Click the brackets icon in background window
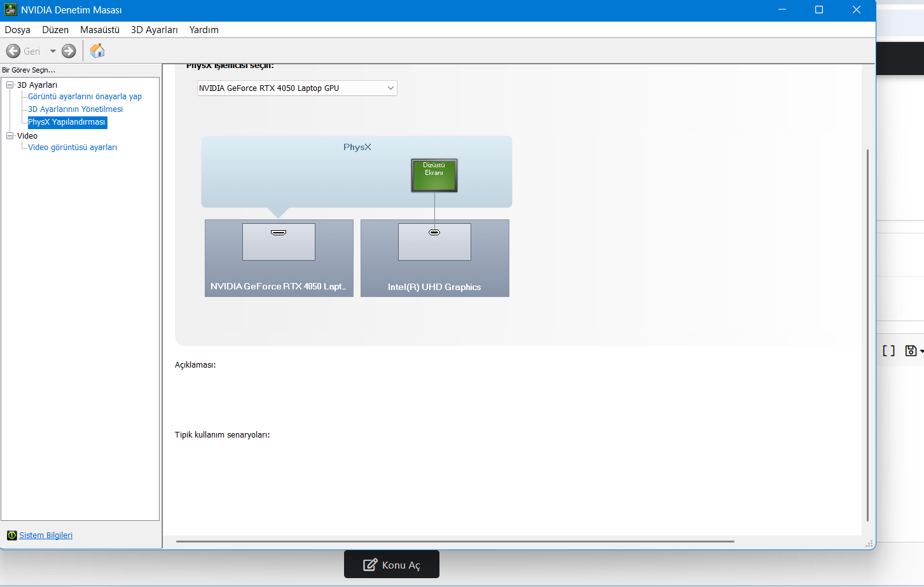924x587 pixels. [x=889, y=351]
